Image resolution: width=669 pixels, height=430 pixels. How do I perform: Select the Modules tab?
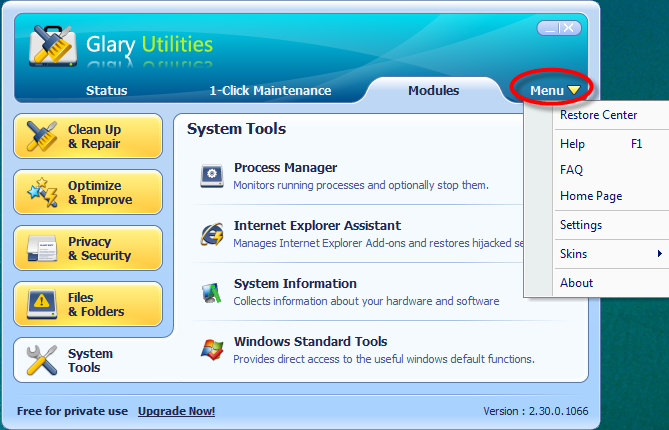tap(433, 90)
